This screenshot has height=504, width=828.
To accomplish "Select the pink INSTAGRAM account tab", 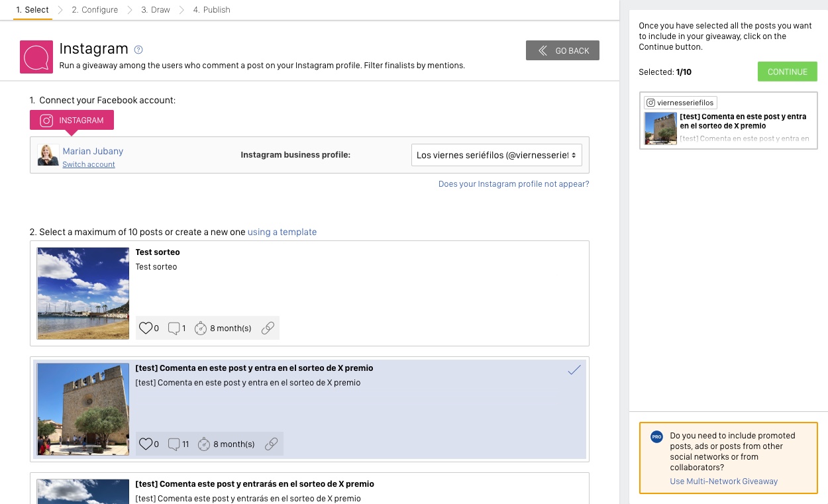I will (72, 121).
